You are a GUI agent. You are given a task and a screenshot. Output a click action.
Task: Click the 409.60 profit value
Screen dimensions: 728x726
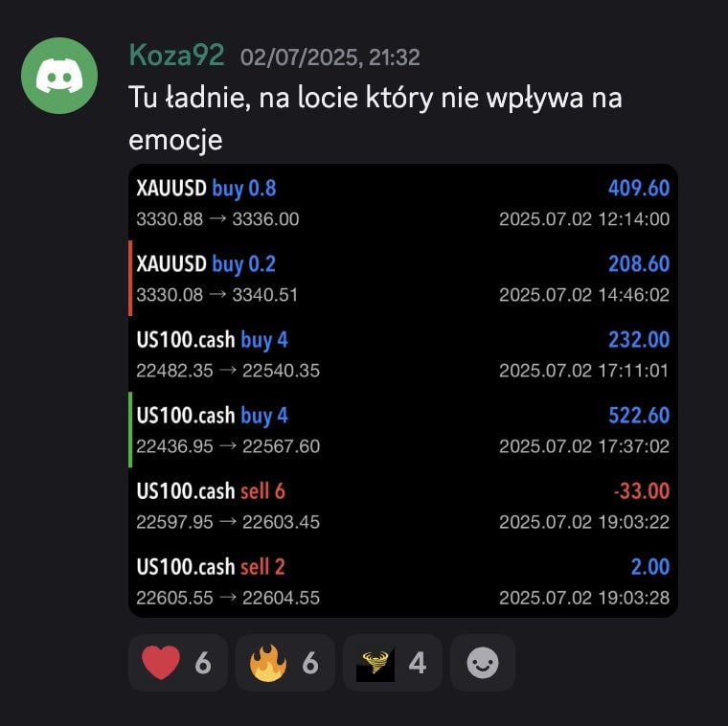coord(639,188)
